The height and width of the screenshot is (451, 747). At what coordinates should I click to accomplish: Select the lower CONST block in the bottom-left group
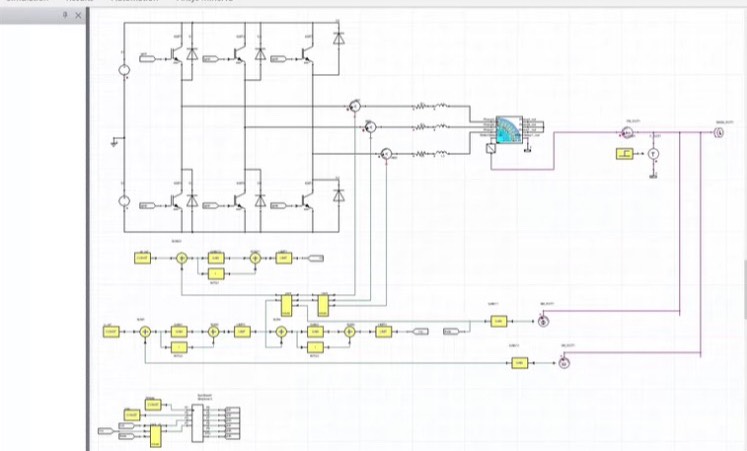tap(132, 415)
